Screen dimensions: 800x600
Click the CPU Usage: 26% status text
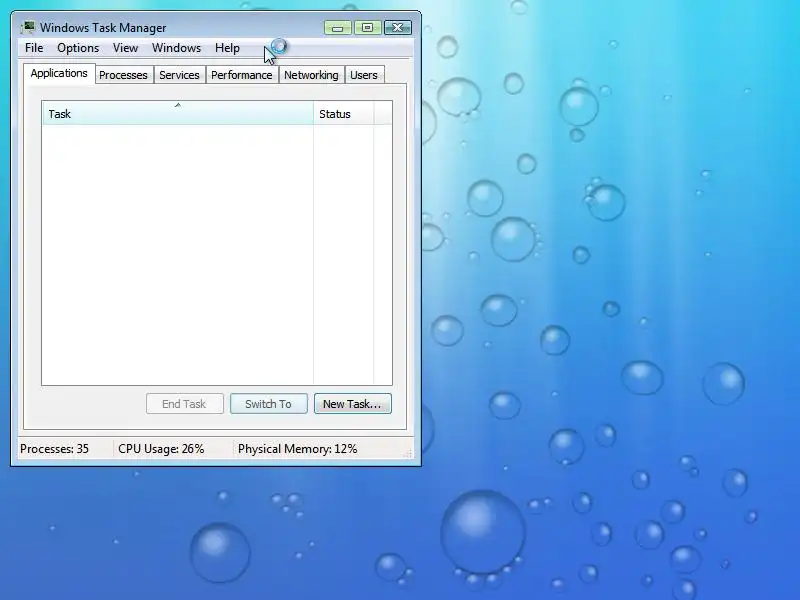(161, 449)
